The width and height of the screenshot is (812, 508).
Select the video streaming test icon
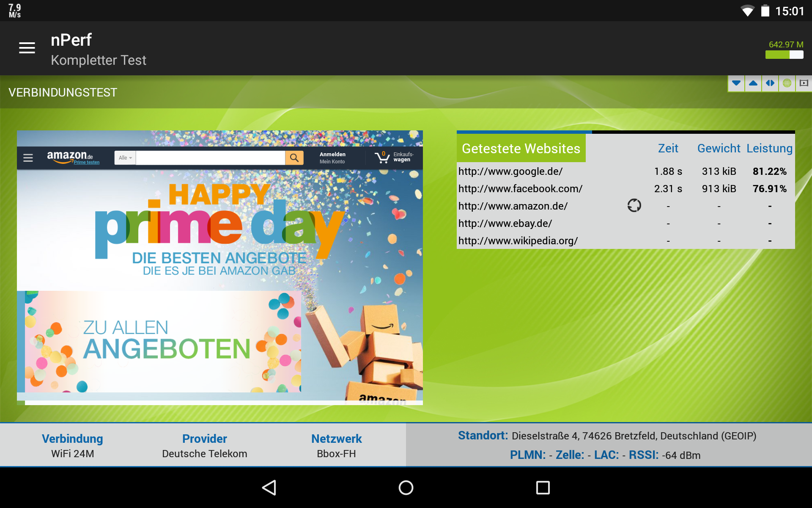[804, 83]
